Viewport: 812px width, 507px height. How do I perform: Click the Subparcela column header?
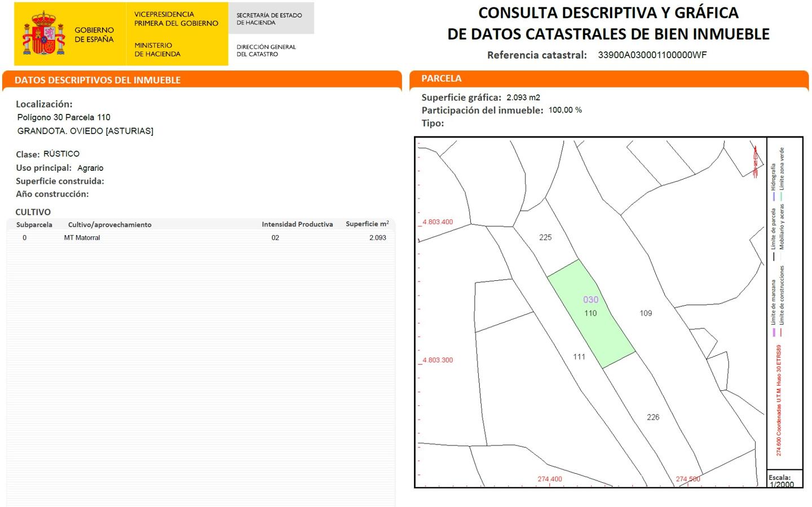coord(34,224)
